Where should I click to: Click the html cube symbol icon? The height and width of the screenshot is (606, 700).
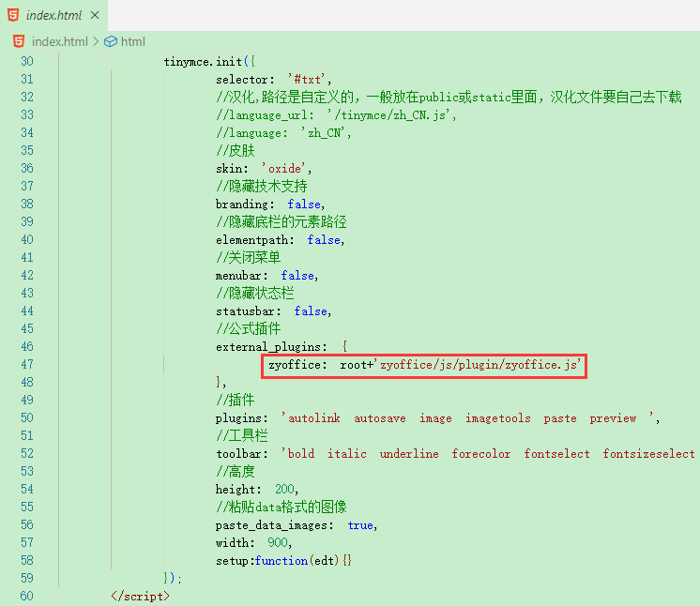pos(111,41)
